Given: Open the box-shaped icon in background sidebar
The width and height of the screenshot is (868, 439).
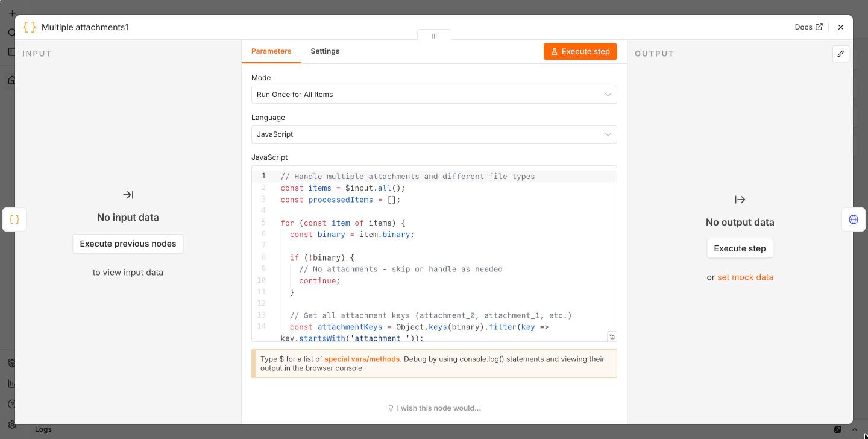Looking at the screenshot, I should [x=11, y=363].
